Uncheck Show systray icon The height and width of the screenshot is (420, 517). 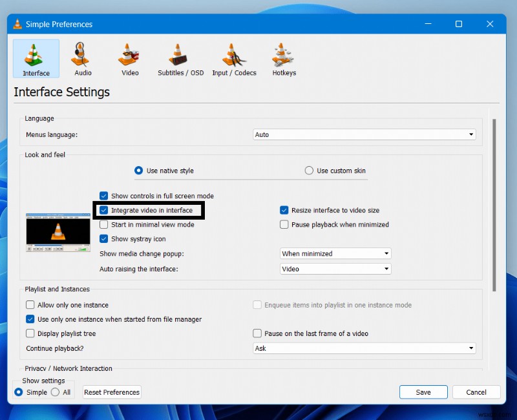[x=103, y=238]
